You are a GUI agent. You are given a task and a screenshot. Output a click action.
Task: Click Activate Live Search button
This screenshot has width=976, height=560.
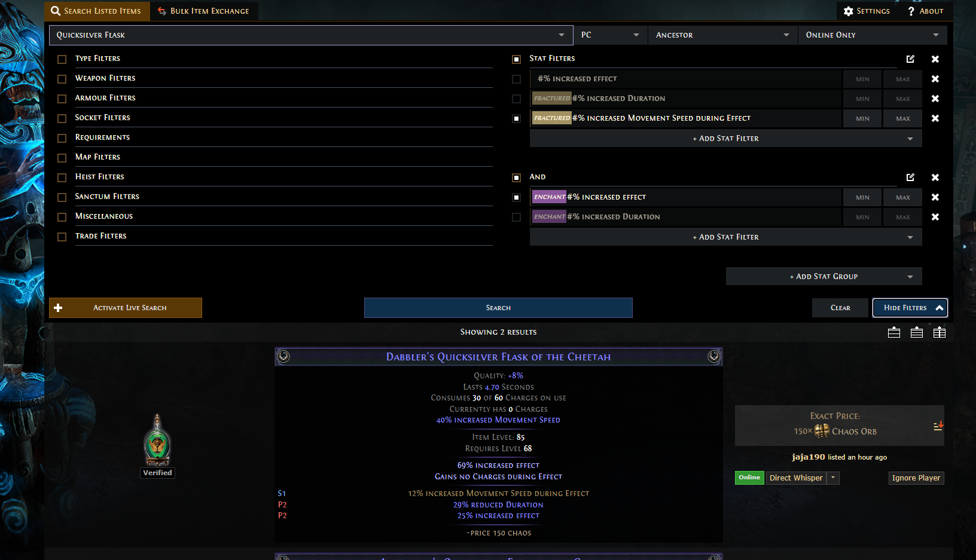click(x=126, y=308)
